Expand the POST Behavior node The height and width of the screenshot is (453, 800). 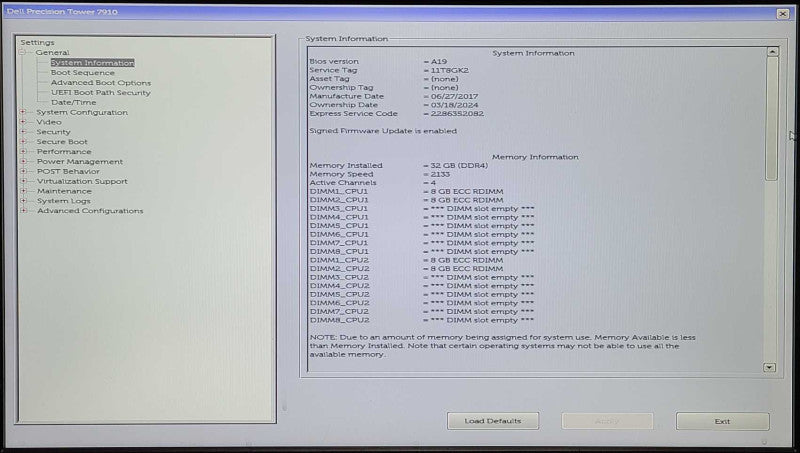(x=23, y=171)
